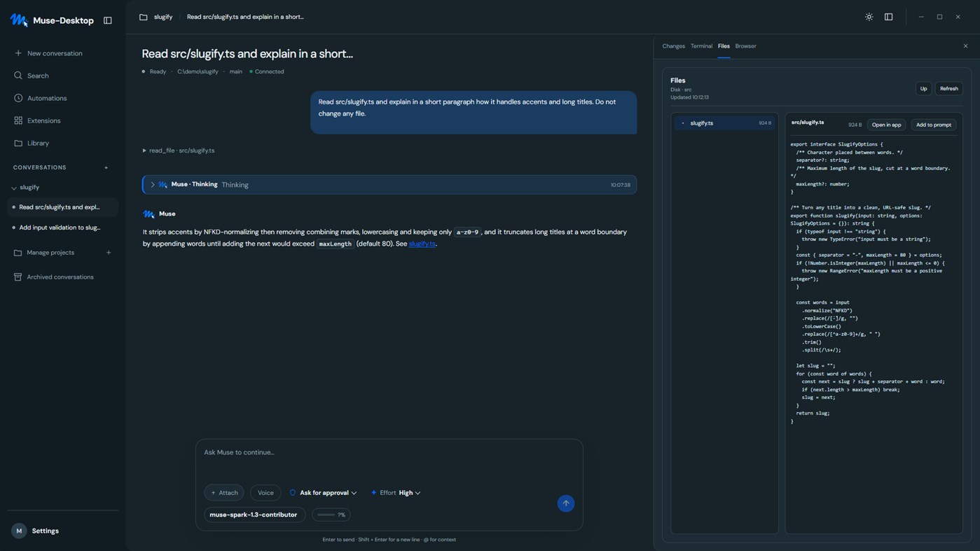Follow the slugify.ts link in the reply
Image resolution: width=980 pixels, height=551 pixels.
422,244
